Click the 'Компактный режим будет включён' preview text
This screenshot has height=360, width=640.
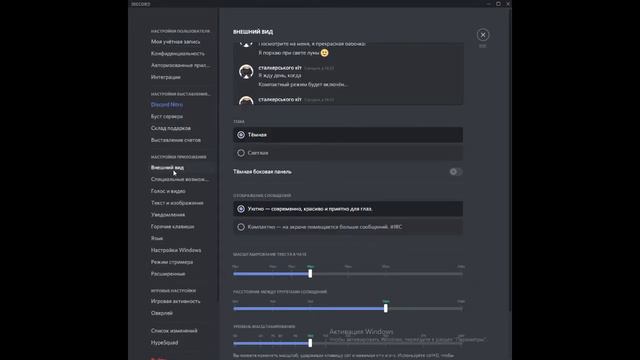point(303,84)
